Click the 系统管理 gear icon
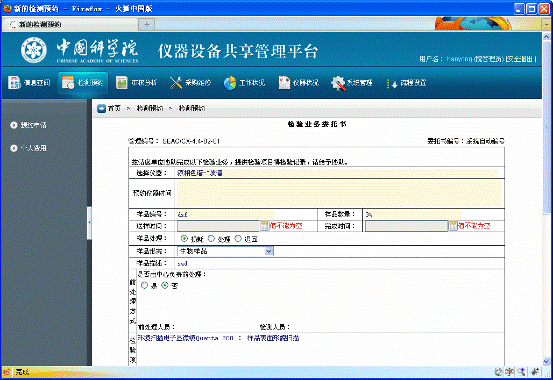This screenshot has width=553, height=380. pos(338,83)
